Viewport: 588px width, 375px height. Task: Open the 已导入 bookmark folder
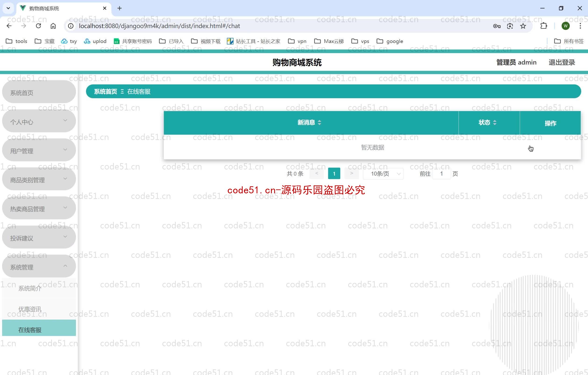coord(171,41)
